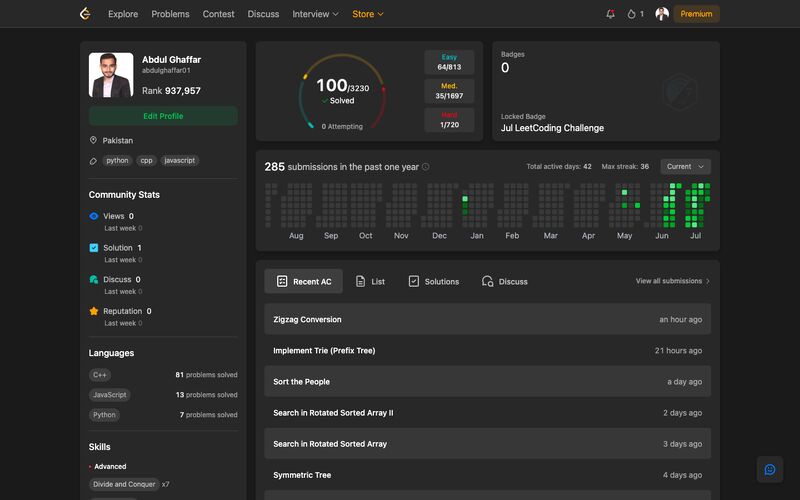The width and height of the screenshot is (800, 500).
Task: Click the profile photo thumbnail
Action: (111, 75)
